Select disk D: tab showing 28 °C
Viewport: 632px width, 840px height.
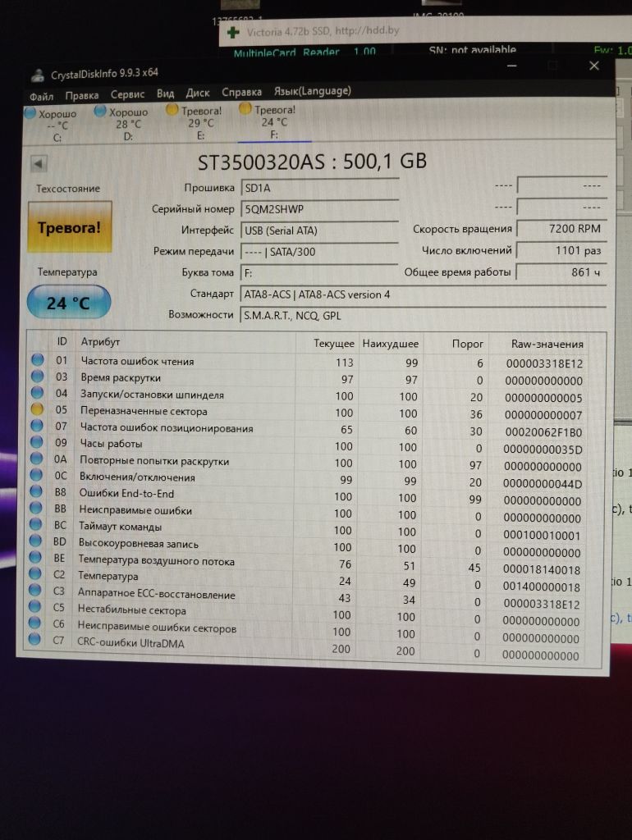click(x=123, y=124)
